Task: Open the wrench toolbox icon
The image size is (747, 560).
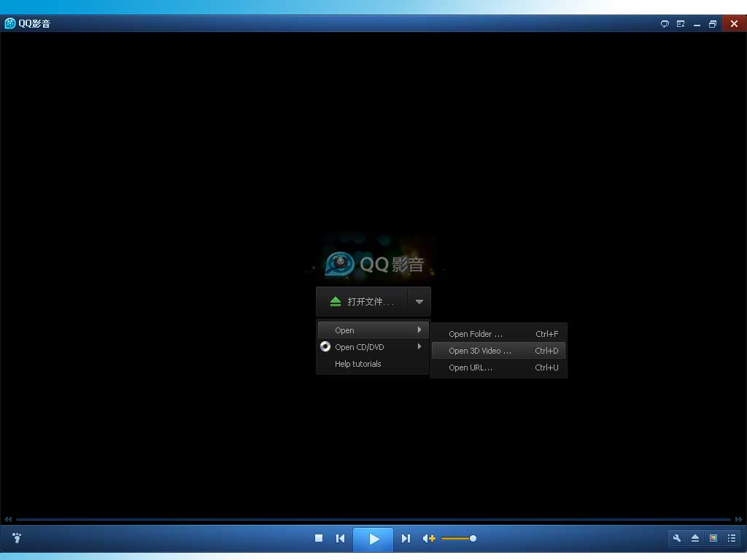Action: coord(676,538)
